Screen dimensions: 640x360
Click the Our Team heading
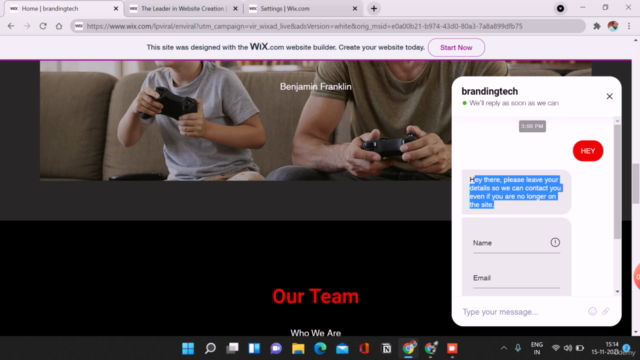tap(316, 296)
